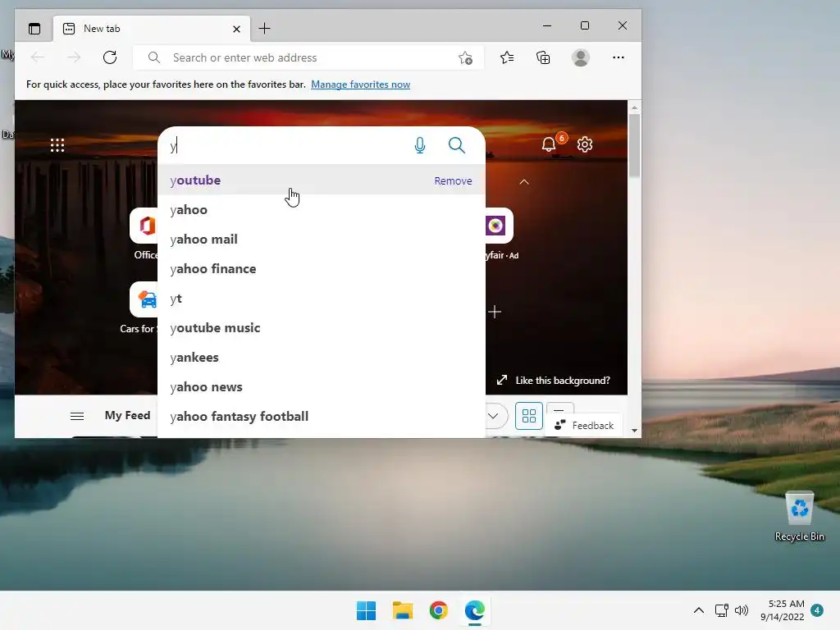Close the New tab tab

pos(236,29)
